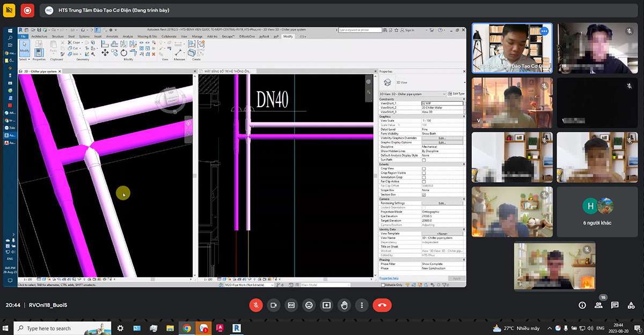Uncheck the Section Box checkbox
This screenshot has height=335, width=644.
424,195
